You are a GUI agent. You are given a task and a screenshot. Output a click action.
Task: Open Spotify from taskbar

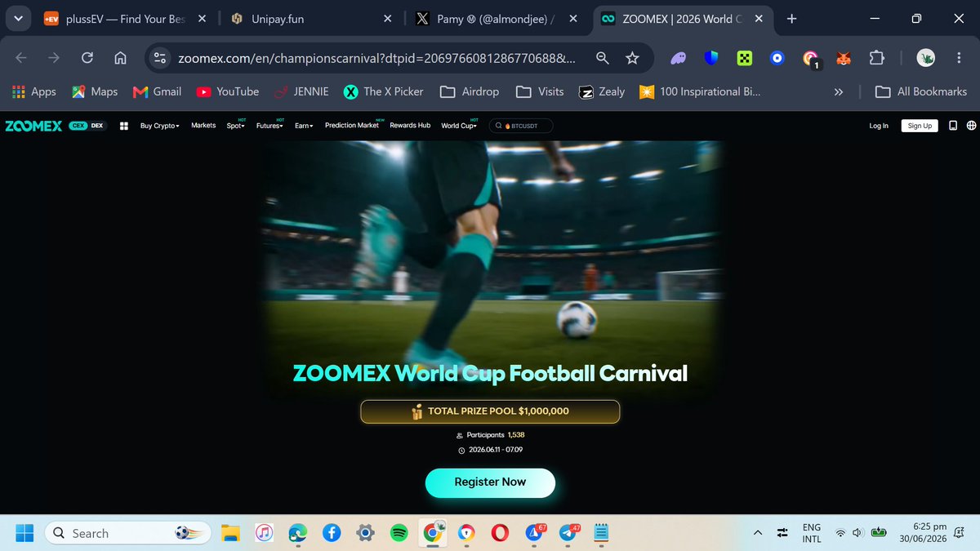coord(399,533)
